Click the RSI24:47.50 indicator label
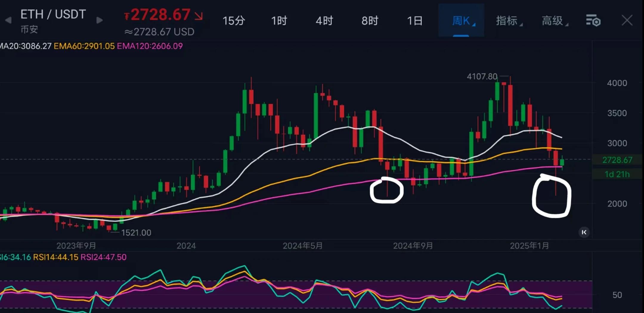Image resolution: width=644 pixels, height=313 pixels. [x=103, y=257]
